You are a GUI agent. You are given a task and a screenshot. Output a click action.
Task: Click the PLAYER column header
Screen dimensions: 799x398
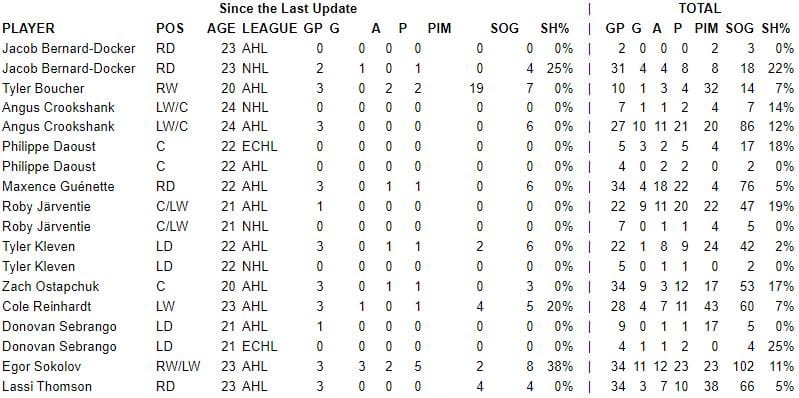point(29,28)
